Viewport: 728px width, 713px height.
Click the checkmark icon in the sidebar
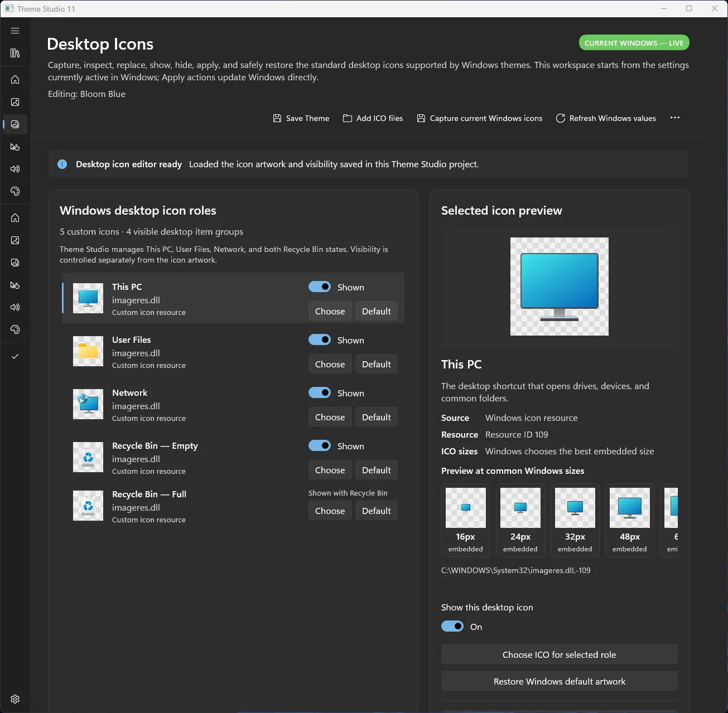(x=15, y=356)
